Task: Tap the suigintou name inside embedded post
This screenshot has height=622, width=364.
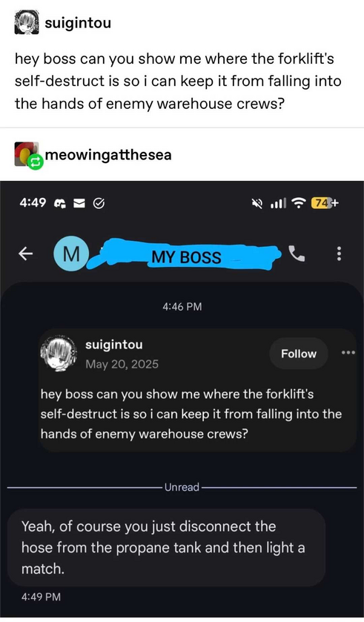Action: click(x=114, y=344)
